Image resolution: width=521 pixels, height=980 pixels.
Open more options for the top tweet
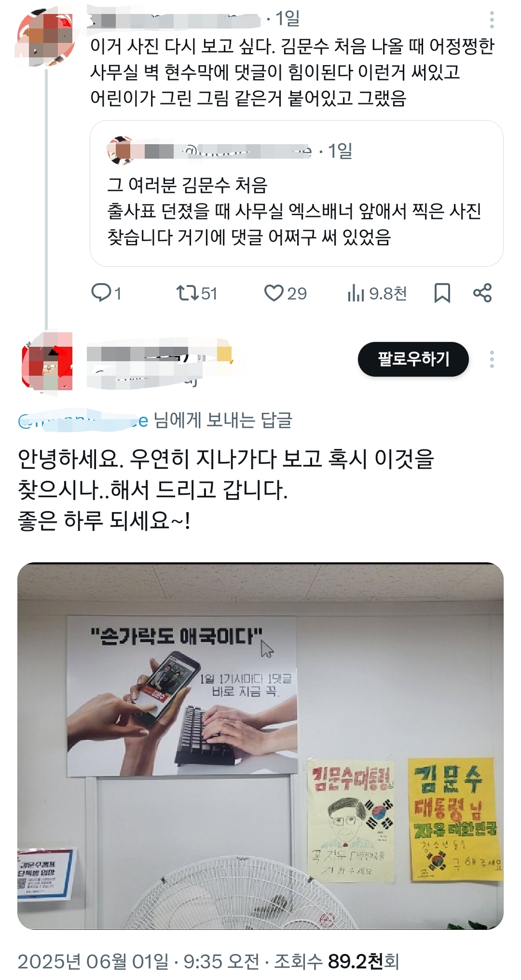click(492, 20)
